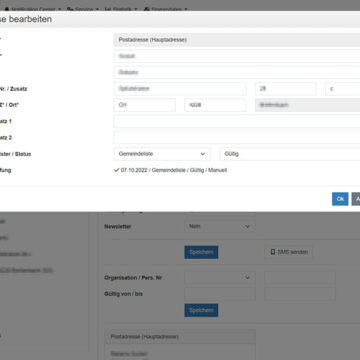Click the Gültig von date field
This screenshot has height=360, width=360.
coord(220,294)
